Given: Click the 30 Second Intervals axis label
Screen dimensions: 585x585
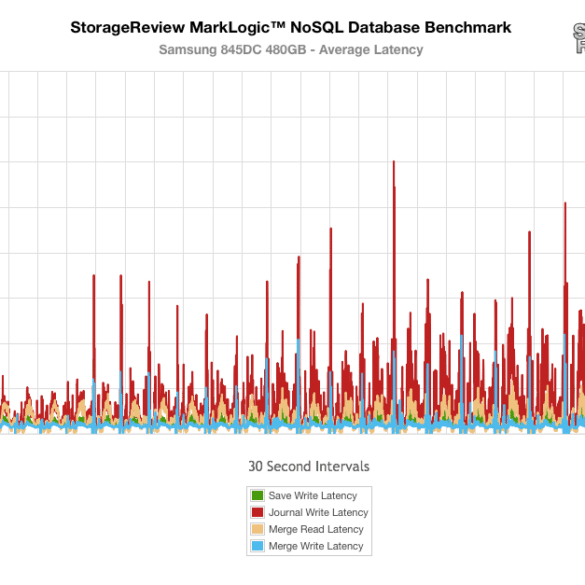Looking at the screenshot, I should click(x=309, y=466).
